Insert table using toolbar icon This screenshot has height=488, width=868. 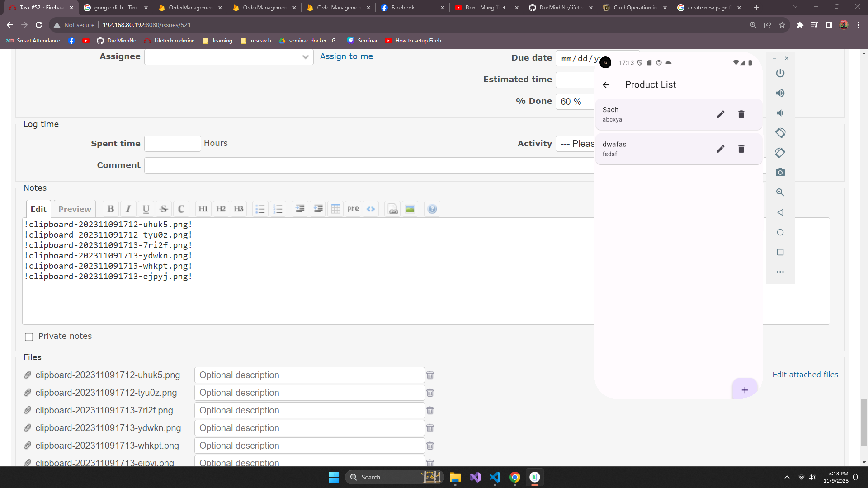pos(335,209)
